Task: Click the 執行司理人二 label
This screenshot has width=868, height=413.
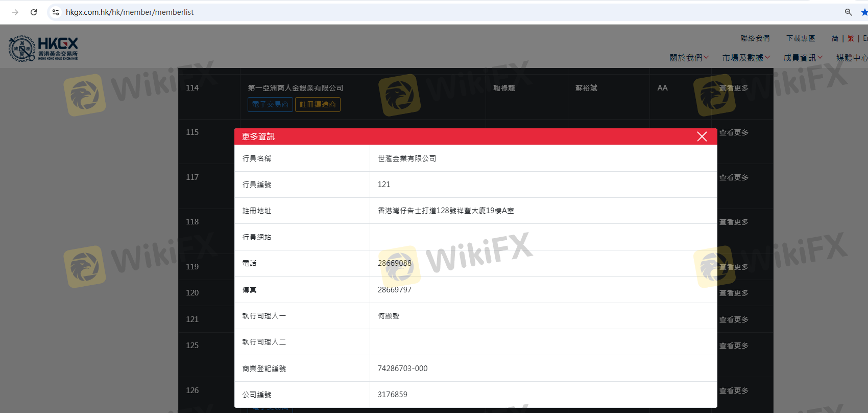Action: tap(264, 342)
